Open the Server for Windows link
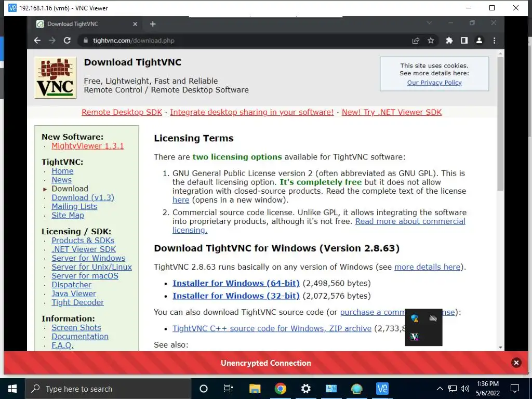The width and height of the screenshot is (532, 399). [88, 258]
